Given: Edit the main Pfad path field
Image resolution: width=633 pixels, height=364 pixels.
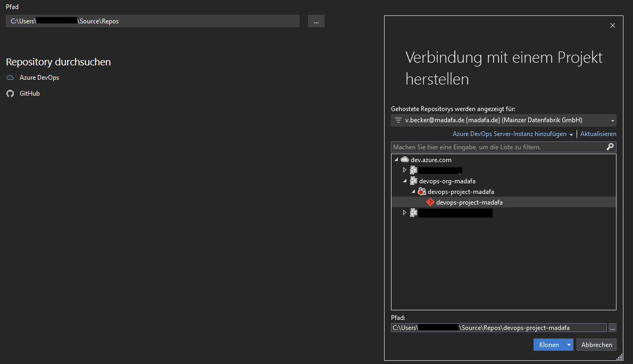Looking at the screenshot, I should [x=153, y=21].
